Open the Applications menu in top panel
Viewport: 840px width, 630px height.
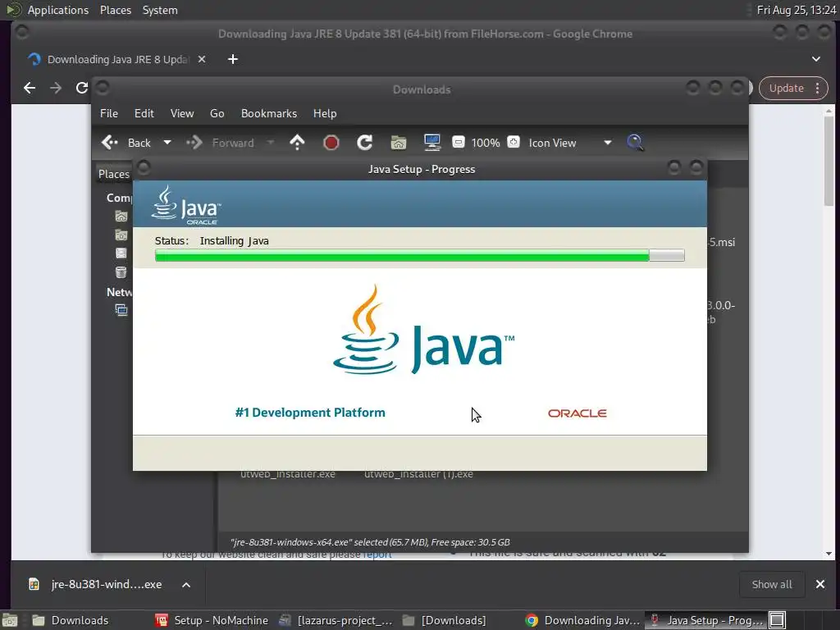click(x=58, y=10)
